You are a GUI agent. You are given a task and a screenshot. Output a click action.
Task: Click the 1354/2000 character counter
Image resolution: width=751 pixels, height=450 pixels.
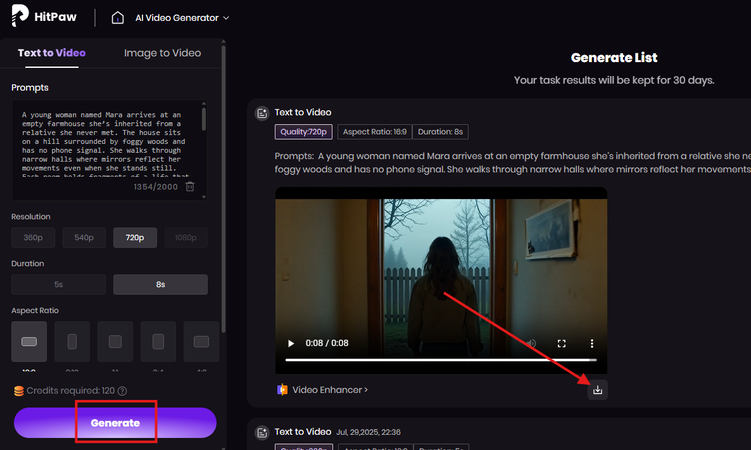pos(156,187)
